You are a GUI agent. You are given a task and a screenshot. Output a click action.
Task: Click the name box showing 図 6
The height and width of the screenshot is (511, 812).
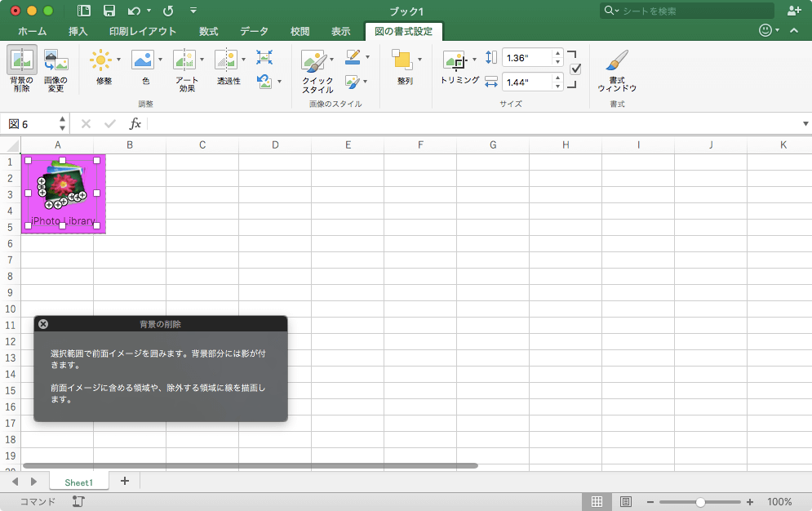[x=34, y=124]
